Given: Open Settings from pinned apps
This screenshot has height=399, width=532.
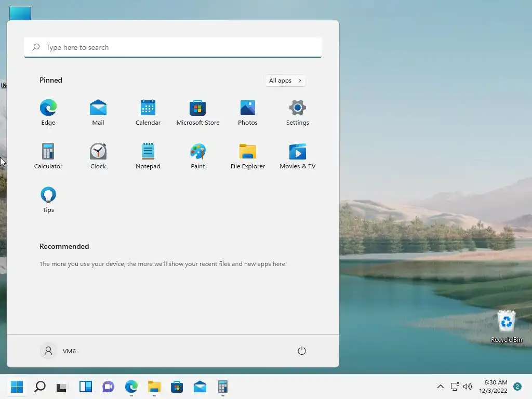Looking at the screenshot, I should (298, 113).
